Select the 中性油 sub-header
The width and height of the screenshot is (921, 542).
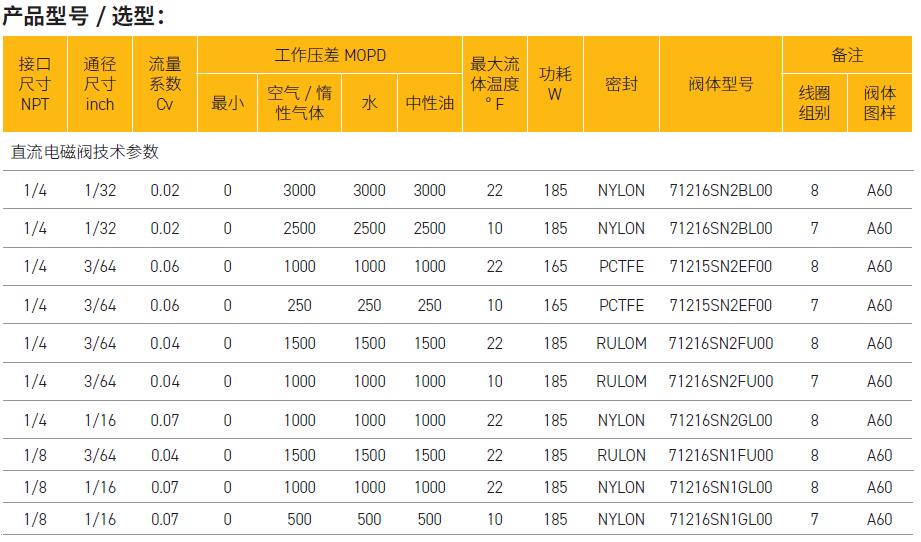coord(430,103)
